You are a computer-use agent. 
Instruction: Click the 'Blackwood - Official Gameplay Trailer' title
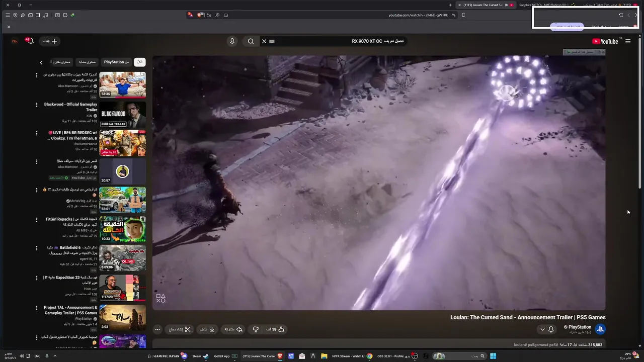[70, 107]
